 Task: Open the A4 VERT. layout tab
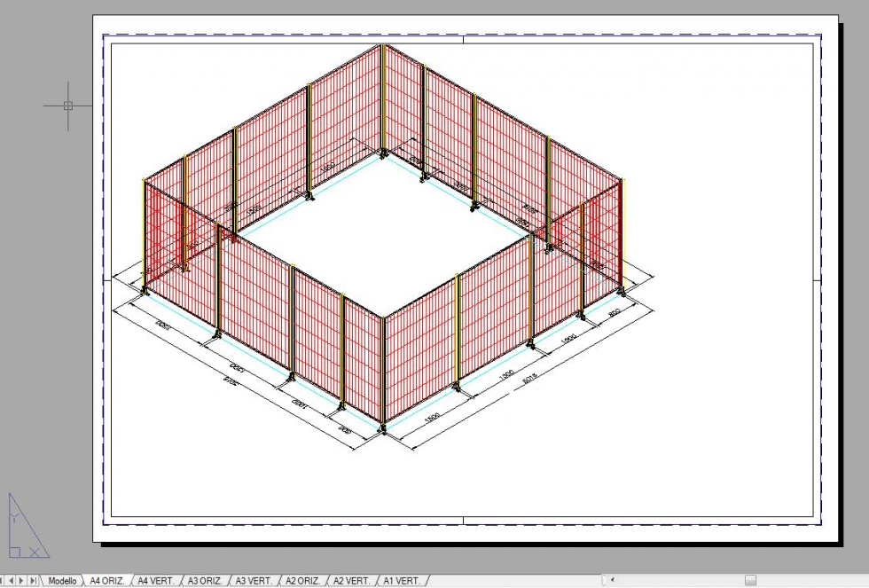click(156, 581)
